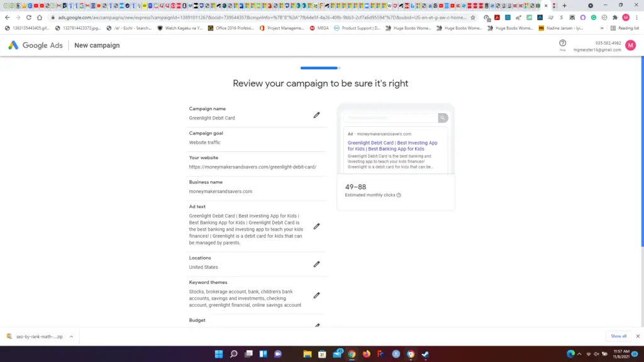Screen dimensions: 644x362
Task: Close the downloads bar
Action: 638,336
